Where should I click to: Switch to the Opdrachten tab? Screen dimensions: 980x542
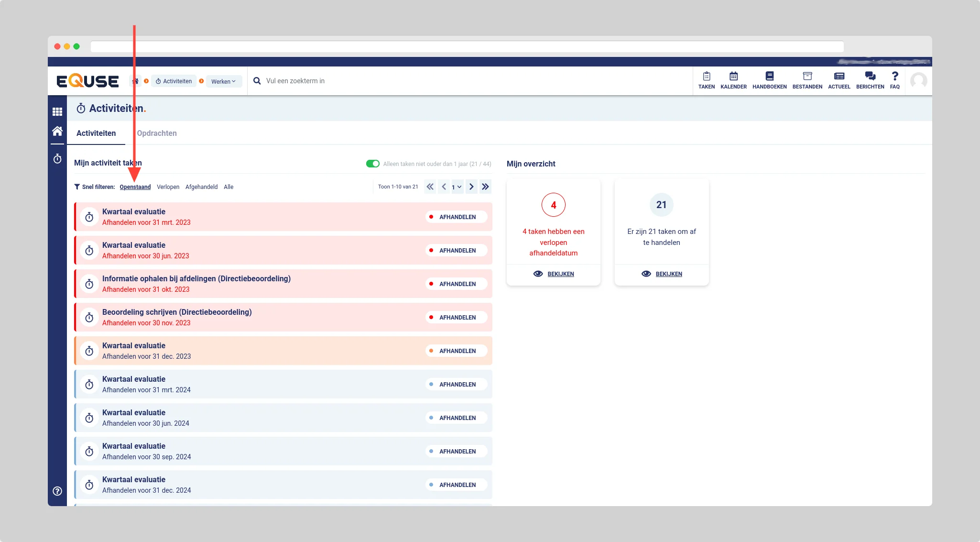pos(157,133)
